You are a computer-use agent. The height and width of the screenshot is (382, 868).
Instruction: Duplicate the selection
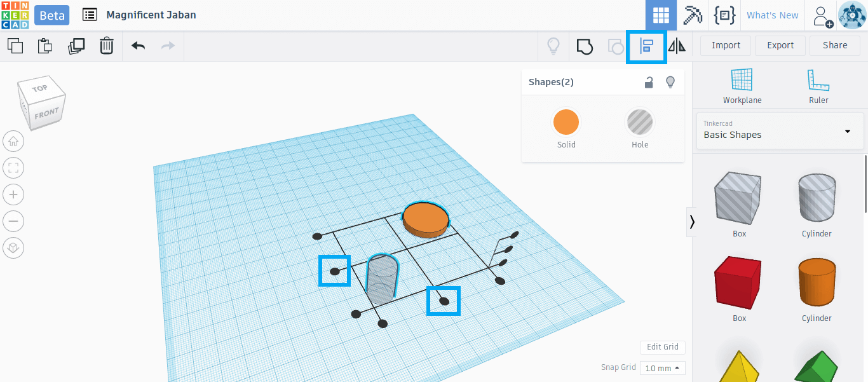(x=76, y=45)
